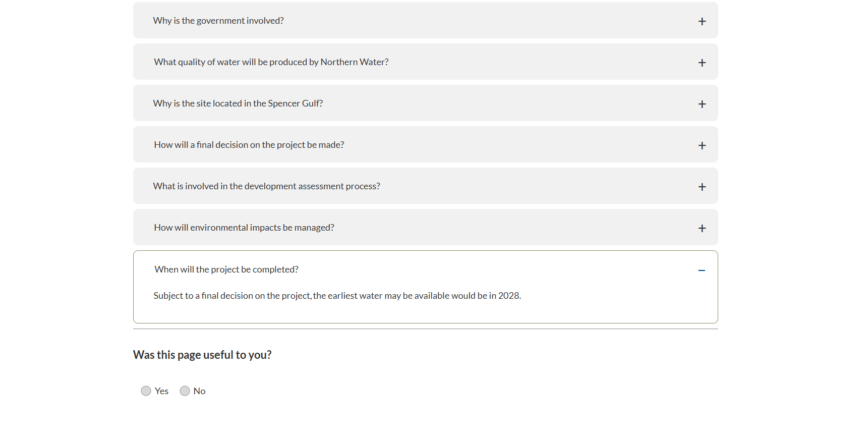Click plus icon on environmental impacts question
The image size is (868, 432).
(x=702, y=228)
